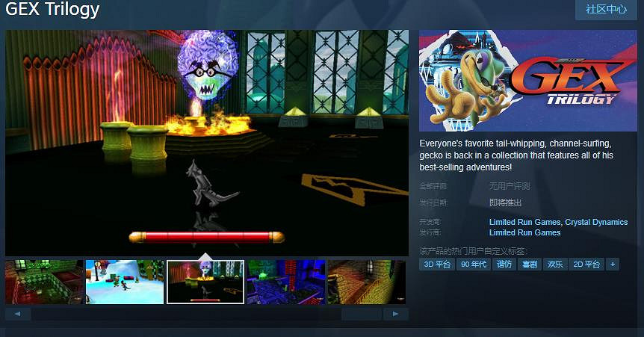Open Crystal Dynamics developer link
Image resolution: width=644 pixels, height=337 pixels.
point(596,222)
